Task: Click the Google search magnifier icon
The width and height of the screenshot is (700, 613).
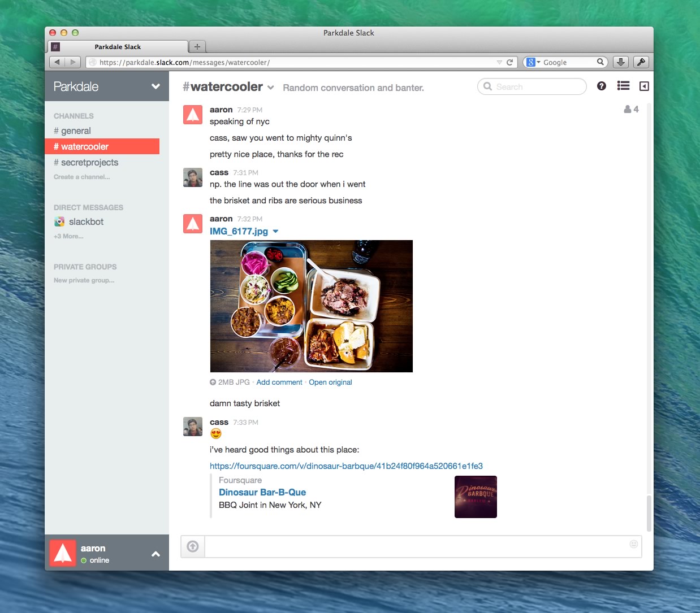Action: coord(600,62)
